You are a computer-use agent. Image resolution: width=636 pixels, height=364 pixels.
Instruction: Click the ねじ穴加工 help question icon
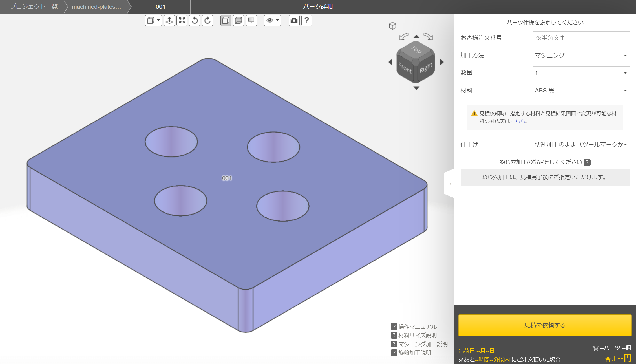click(587, 162)
